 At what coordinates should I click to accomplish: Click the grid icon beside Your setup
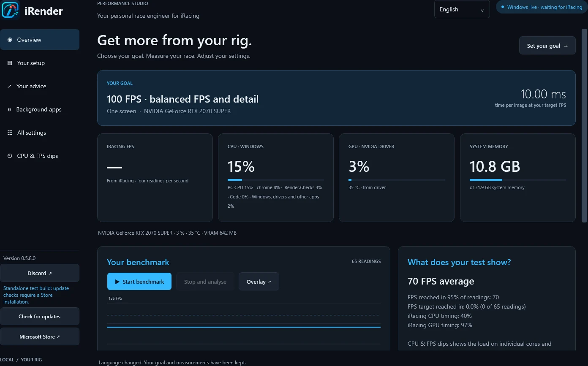point(10,63)
